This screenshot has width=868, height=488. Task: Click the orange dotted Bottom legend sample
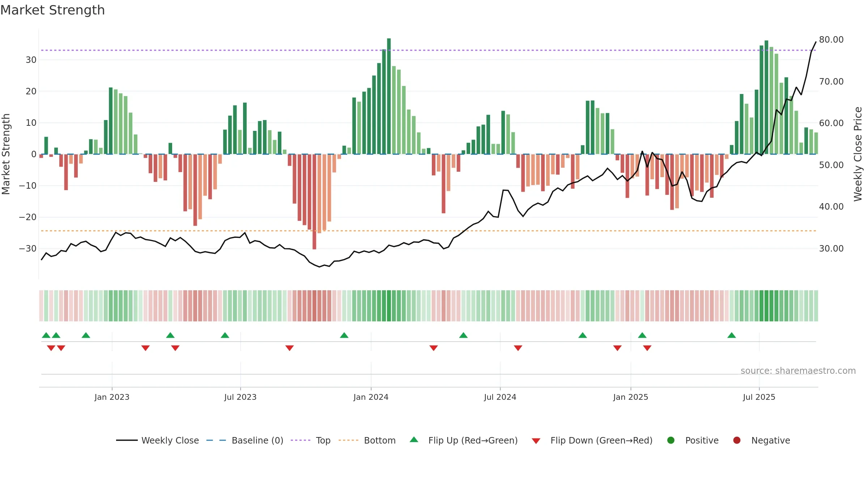[349, 440]
